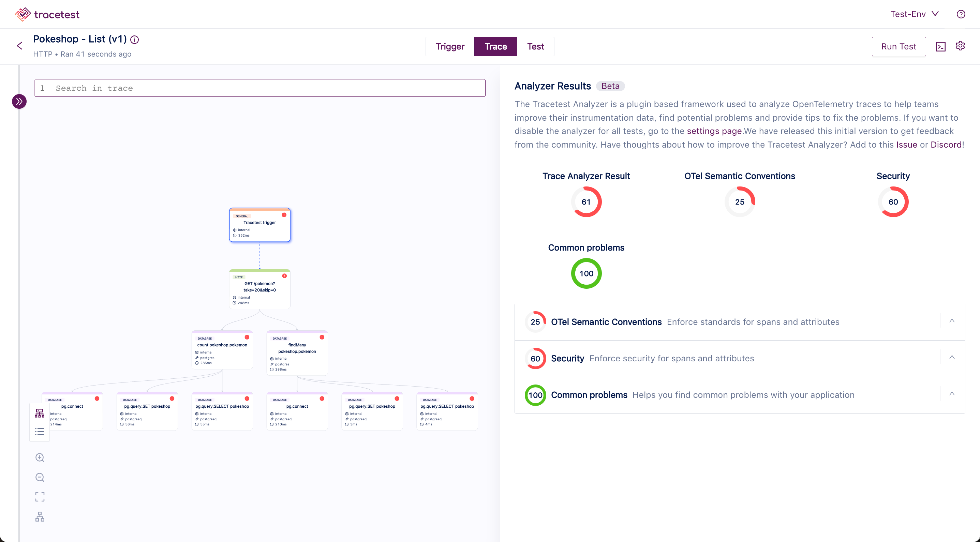Open the Discord link
Screen dimensions: 980x542
tap(946, 145)
